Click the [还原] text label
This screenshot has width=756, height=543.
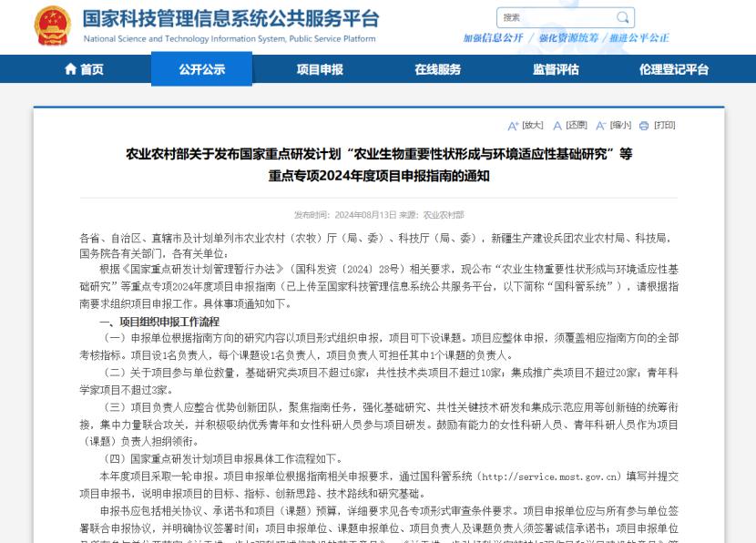(x=577, y=126)
